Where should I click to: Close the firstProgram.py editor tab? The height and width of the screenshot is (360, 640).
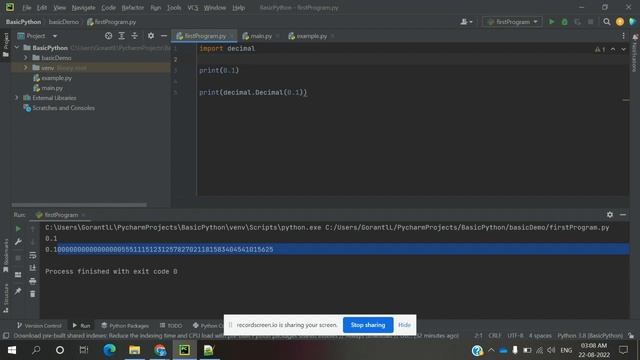point(231,36)
